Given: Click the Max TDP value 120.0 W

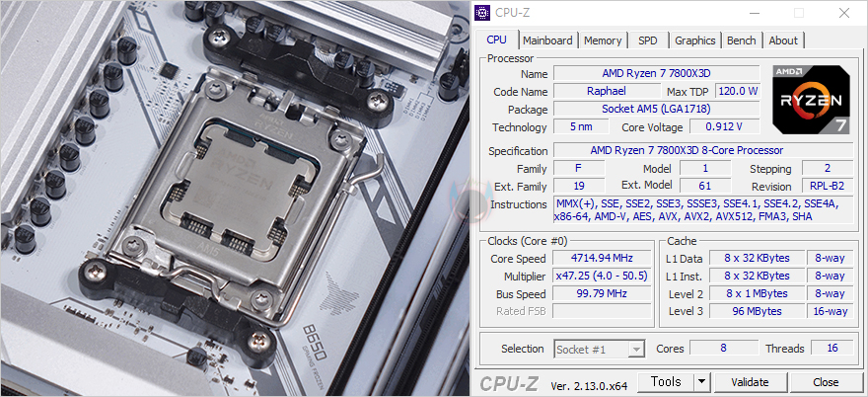Looking at the screenshot, I should click(738, 91).
